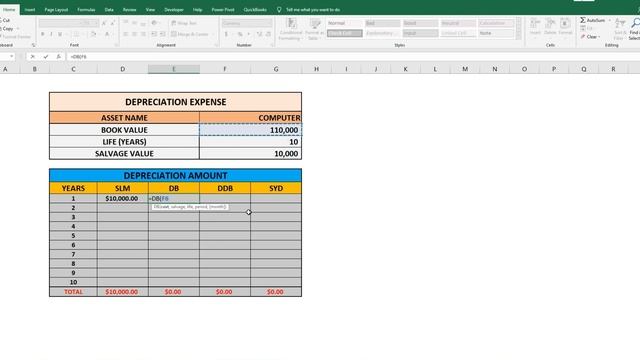Open the Review tab
Screen dimensions: 640x360
[129, 9]
